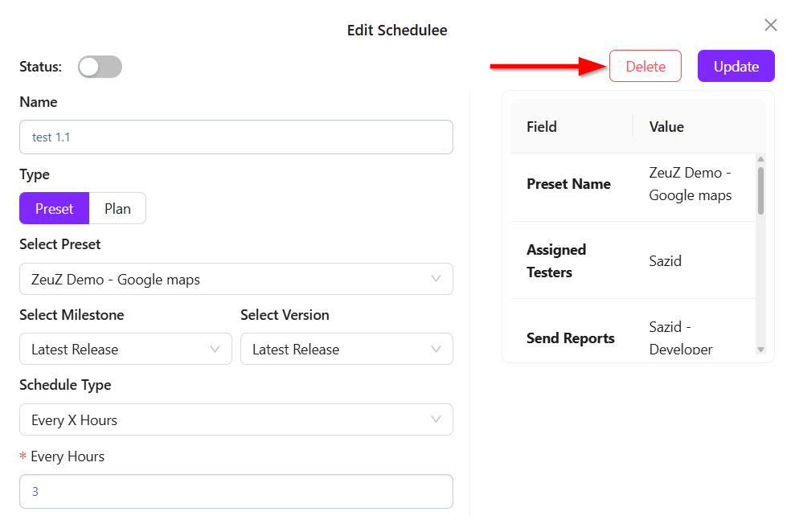Expand the Select Milestone dropdown
795x532 pixels.
click(125, 350)
